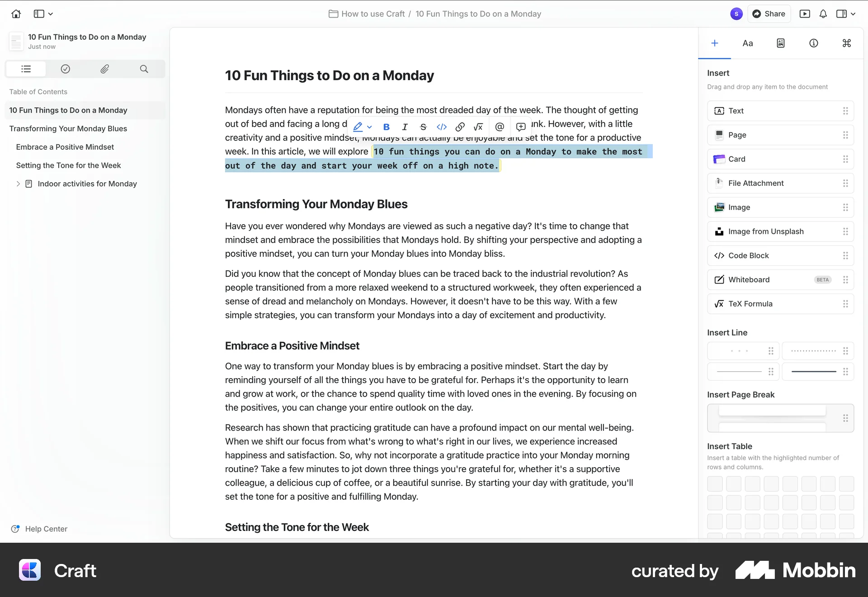Insert link with chain icon
Viewport: 868px width, 597px height.
point(460,127)
